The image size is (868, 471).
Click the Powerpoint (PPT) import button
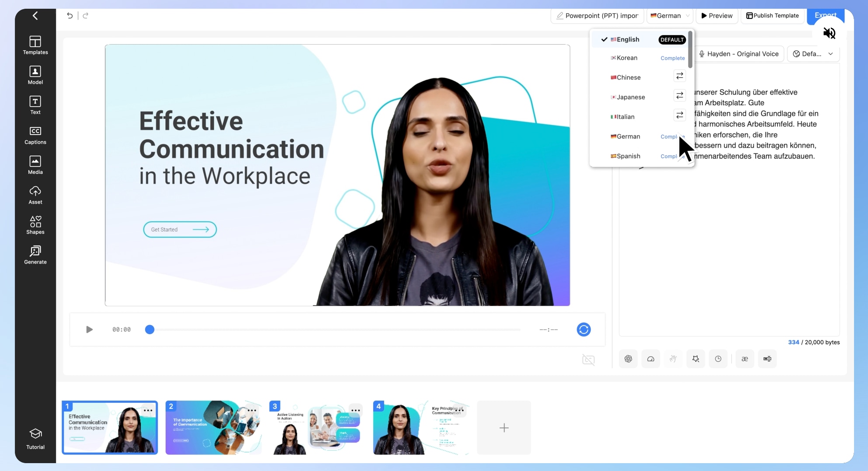pyautogui.click(x=597, y=16)
